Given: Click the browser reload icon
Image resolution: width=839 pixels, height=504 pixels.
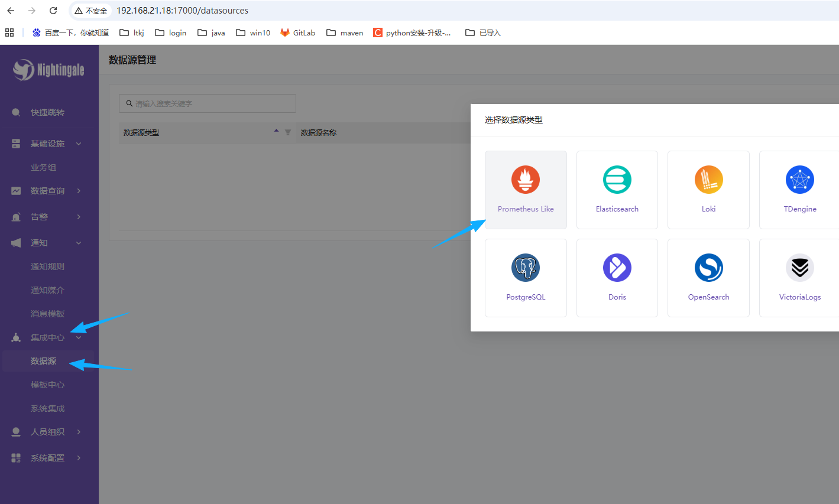Looking at the screenshot, I should [x=53, y=11].
